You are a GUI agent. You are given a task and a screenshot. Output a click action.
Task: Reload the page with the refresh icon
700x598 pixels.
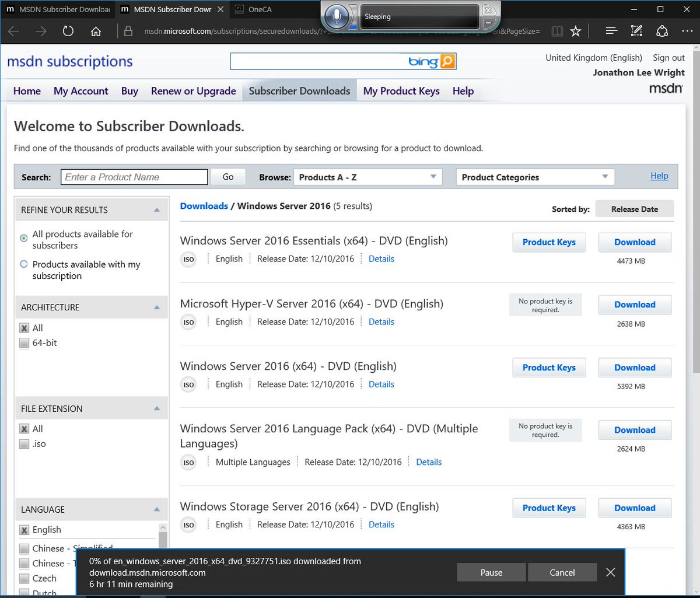pyautogui.click(x=68, y=32)
